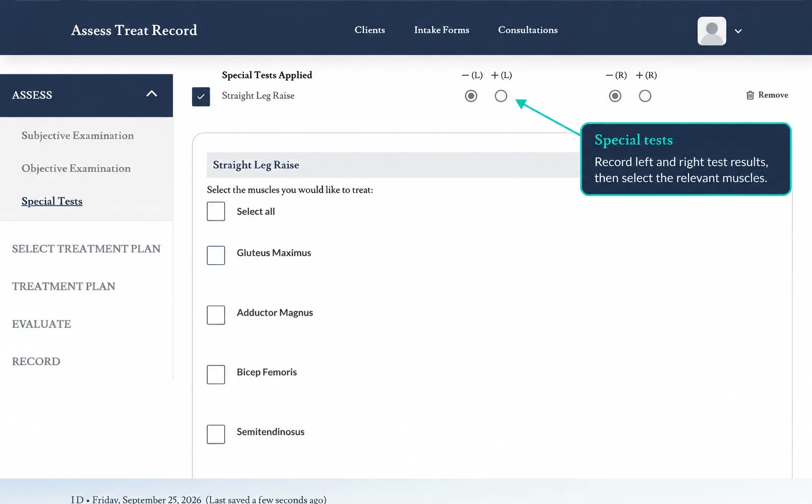
Task: Check the Semitendinosus muscle box
Action: click(x=216, y=434)
